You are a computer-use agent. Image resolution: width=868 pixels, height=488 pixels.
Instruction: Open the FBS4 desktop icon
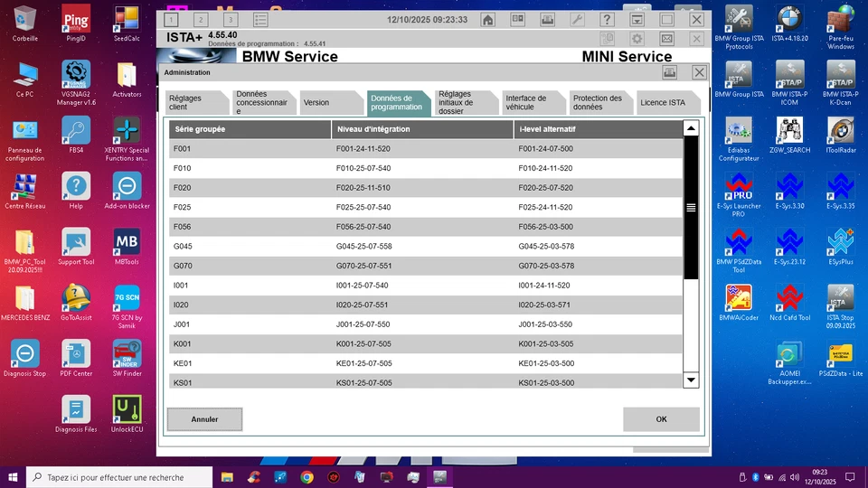(76, 135)
